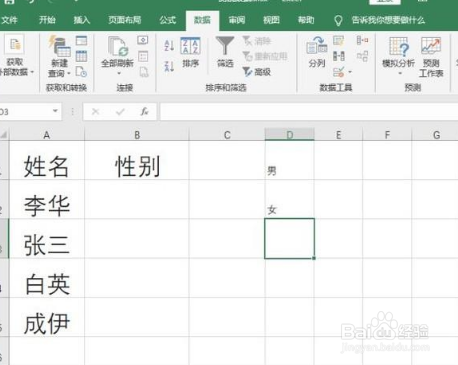Expand the 模拟分析 dropdown arrow
The width and height of the screenshot is (458, 365).
point(400,73)
